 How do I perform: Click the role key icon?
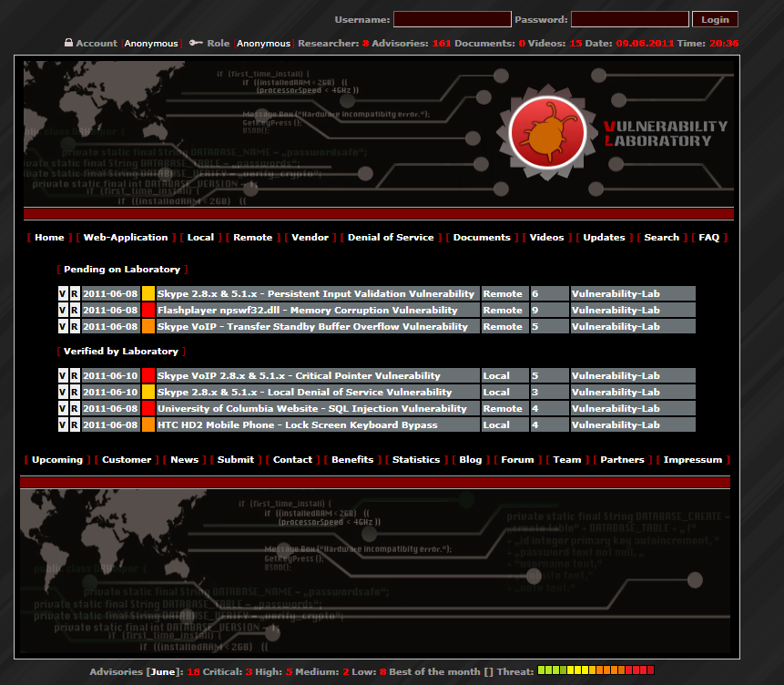click(196, 43)
